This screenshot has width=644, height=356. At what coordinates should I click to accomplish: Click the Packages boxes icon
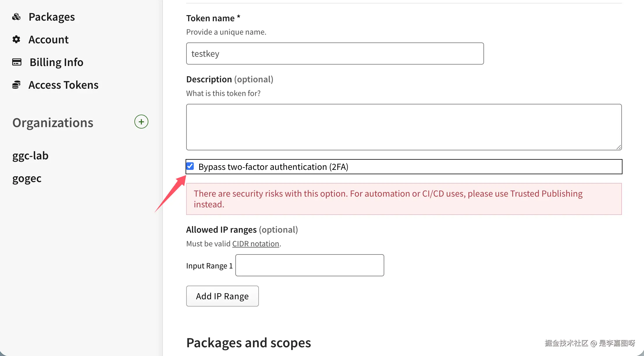(16, 17)
